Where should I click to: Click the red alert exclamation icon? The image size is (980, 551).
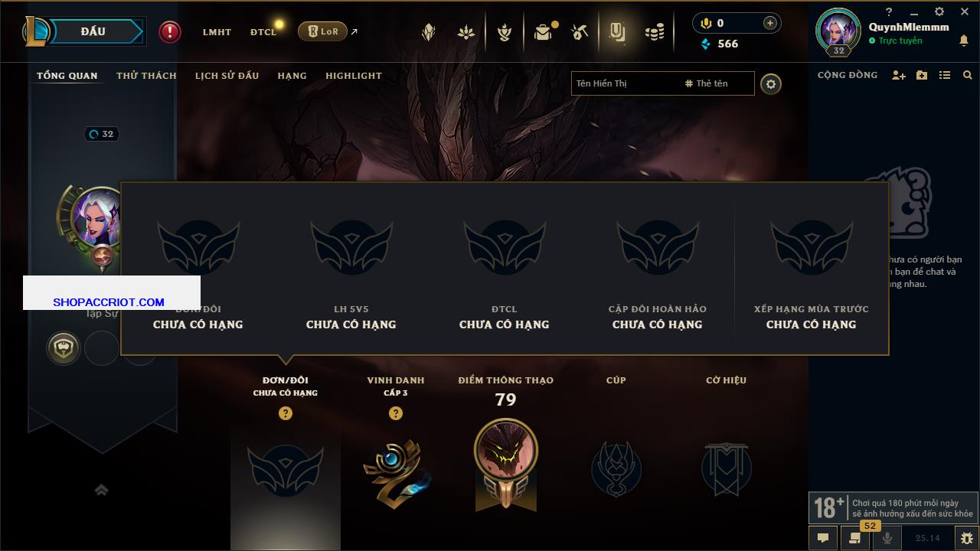point(170,31)
